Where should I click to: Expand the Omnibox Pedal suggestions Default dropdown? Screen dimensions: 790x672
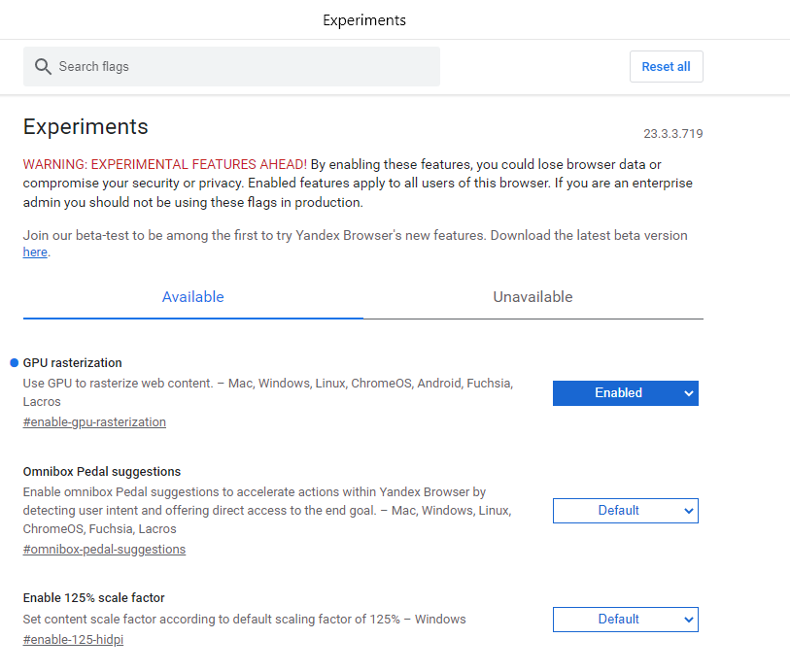pyautogui.click(x=625, y=511)
